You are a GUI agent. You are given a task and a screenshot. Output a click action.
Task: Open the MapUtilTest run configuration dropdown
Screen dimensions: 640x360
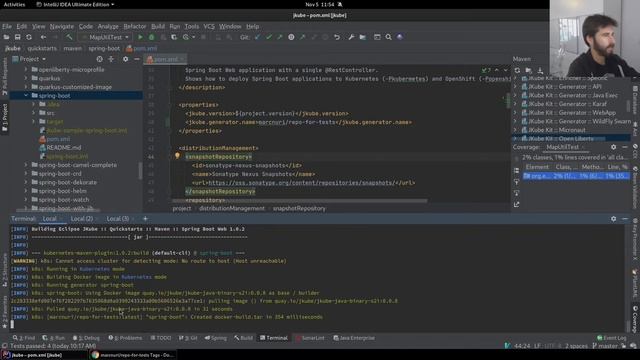106,37
